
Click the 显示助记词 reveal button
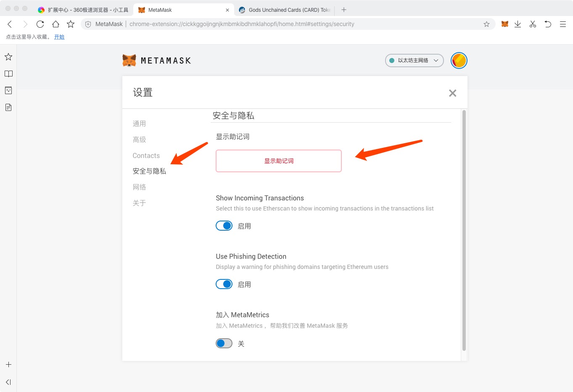point(279,161)
